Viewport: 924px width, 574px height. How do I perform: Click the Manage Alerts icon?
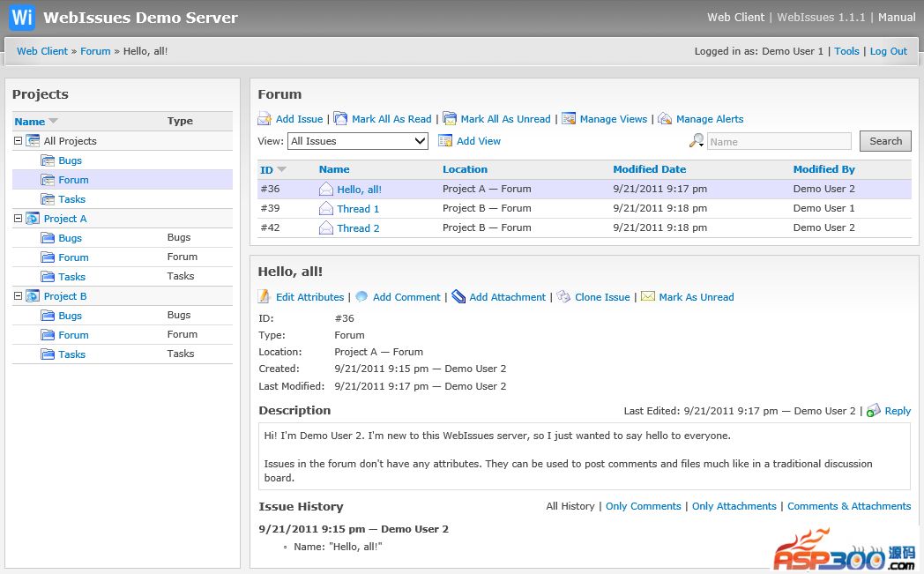(x=665, y=119)
